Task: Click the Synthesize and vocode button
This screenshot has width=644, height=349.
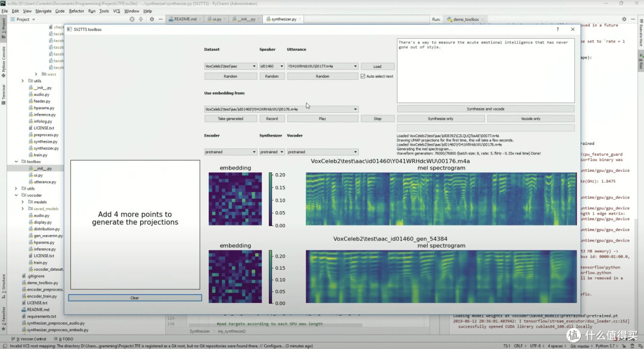Action: point(485,109)
